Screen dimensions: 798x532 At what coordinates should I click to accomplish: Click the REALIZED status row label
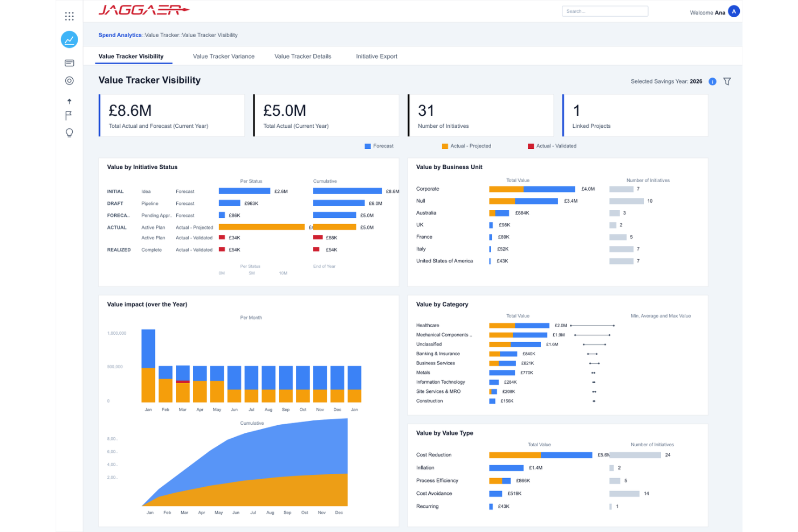pyautogui.click(x=119, y=250)
